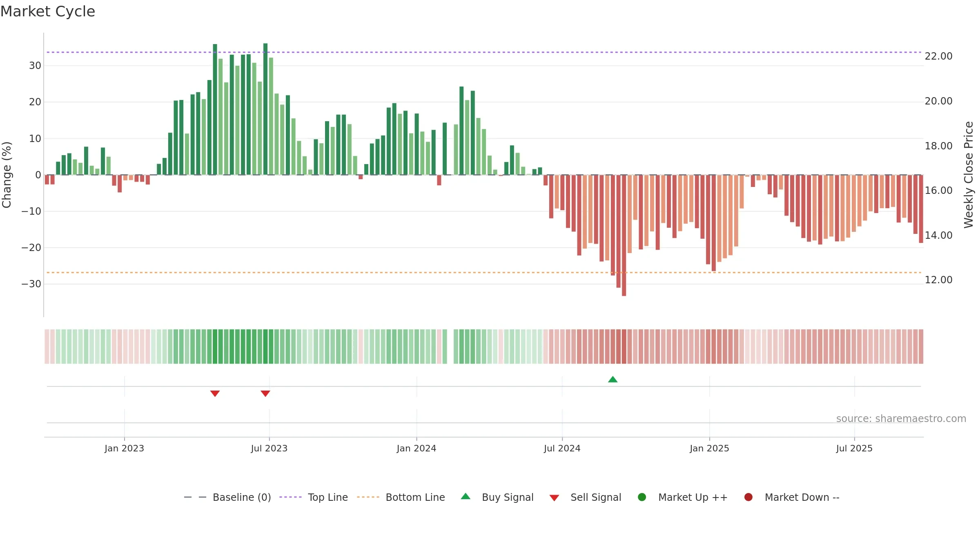The width and height of the screenshot is (980, 551).
Task: Click the orange dotted line swatch in legend
Action: [x=368, y=497]
